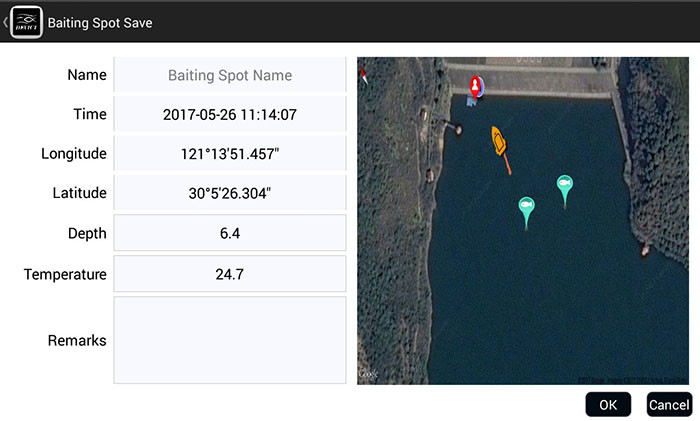Select the Latitude value field
700x421 pixels.
point(230,193)
